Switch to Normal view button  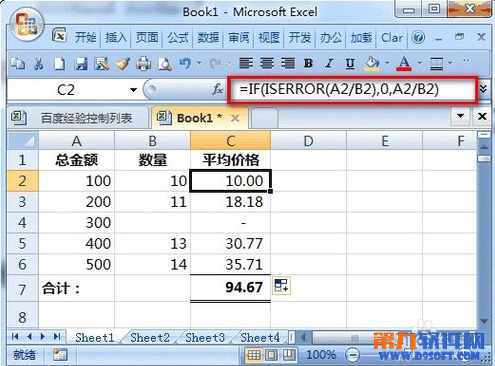point(254,355)
